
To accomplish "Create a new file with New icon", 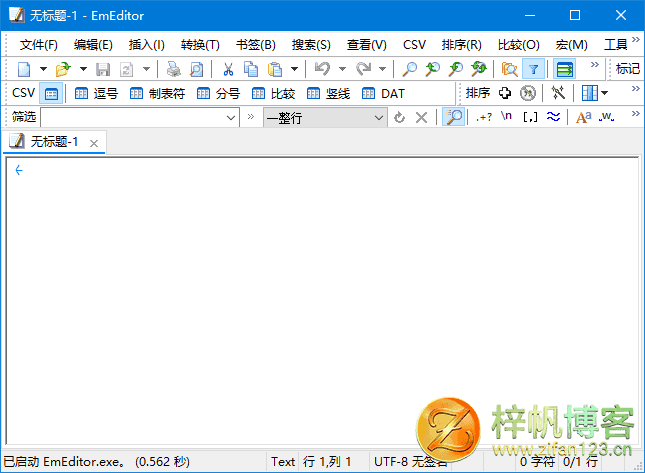I will [x=24, y=69].
